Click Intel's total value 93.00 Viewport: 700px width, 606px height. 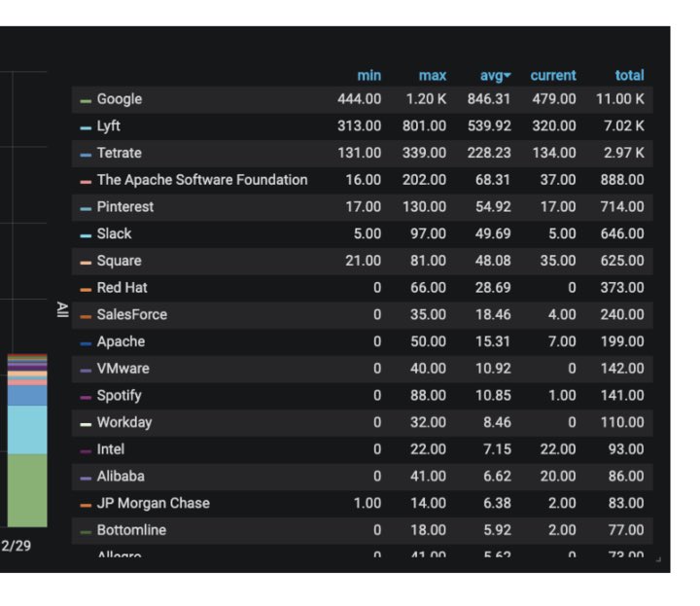(x=626, y=449)
